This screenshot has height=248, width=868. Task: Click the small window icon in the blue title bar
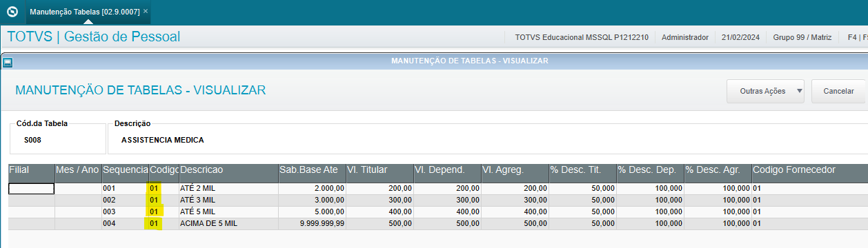point(8,62)
